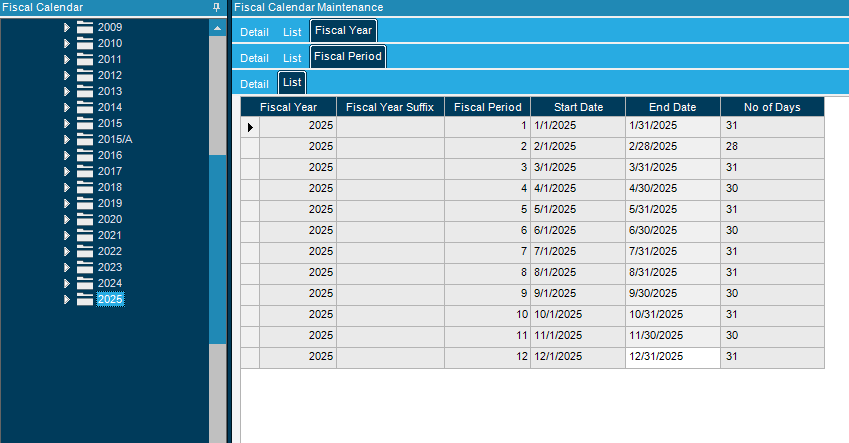Screen dimensions: 849x443
Task: Click Start Date cell 1/1/2025
Action: point(578,127)
